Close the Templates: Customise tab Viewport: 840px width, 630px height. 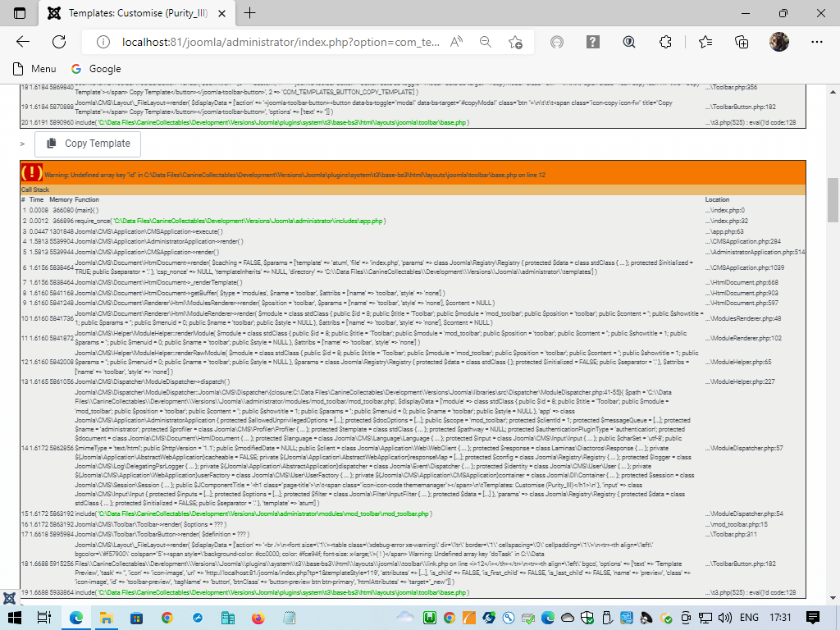(x=221, y=13)
